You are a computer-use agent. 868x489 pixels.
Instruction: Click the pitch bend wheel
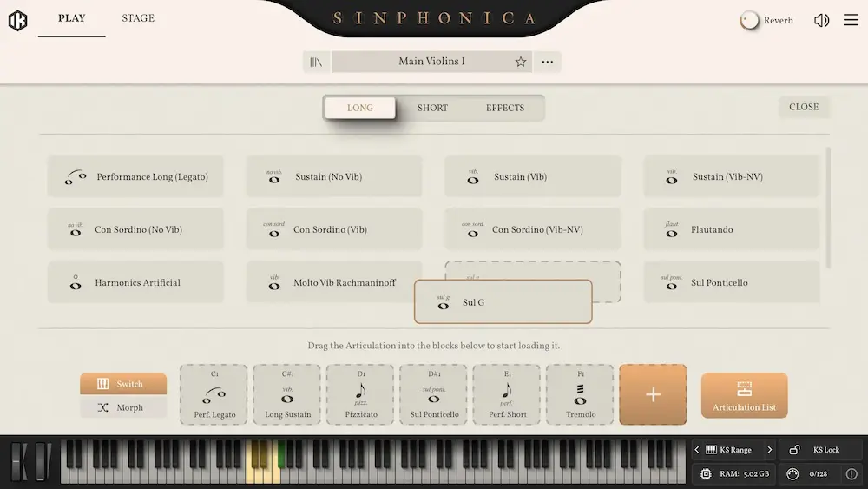pyautogui.click(x=19, y=460)
